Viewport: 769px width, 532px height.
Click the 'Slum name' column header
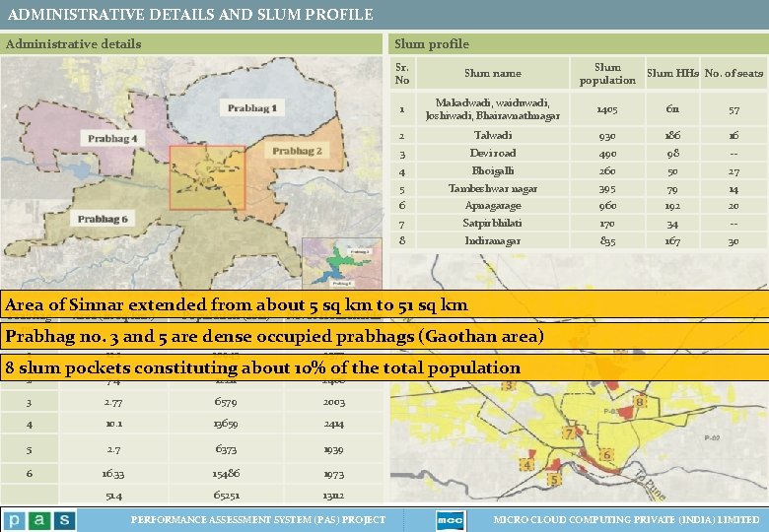click(493, 74)
